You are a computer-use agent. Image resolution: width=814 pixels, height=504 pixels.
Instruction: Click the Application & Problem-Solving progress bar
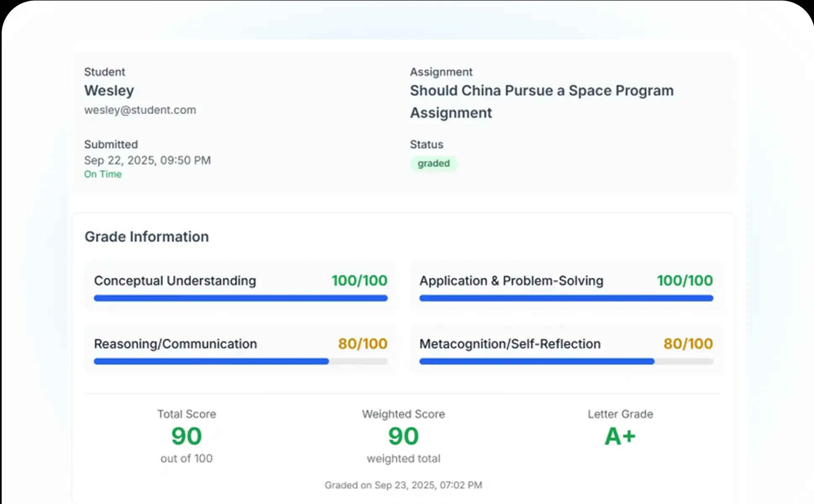(566, 298)
